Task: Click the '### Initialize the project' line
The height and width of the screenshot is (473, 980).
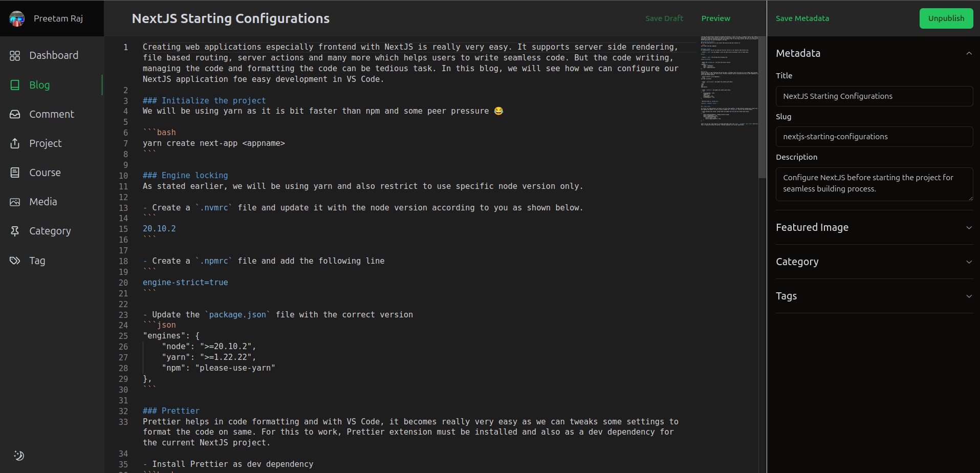Action: (x=204, y=101)
